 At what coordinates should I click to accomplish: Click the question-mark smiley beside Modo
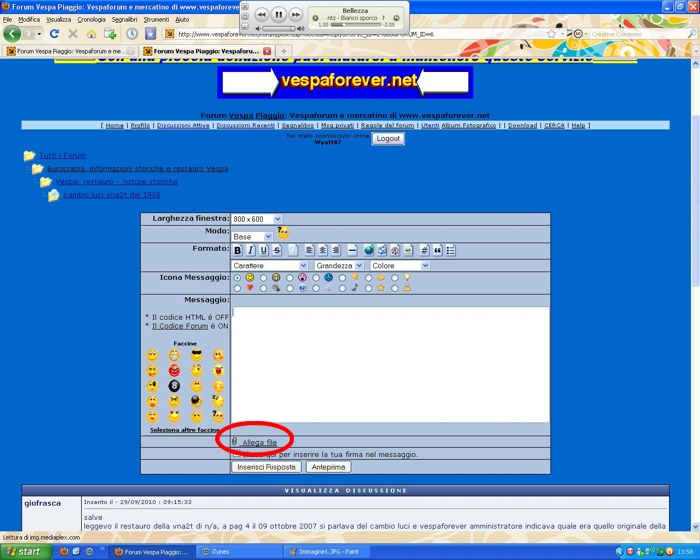[283, 233]
